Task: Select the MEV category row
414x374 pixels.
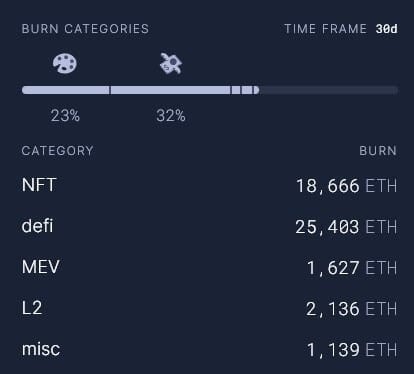Action: coord(209,267)
